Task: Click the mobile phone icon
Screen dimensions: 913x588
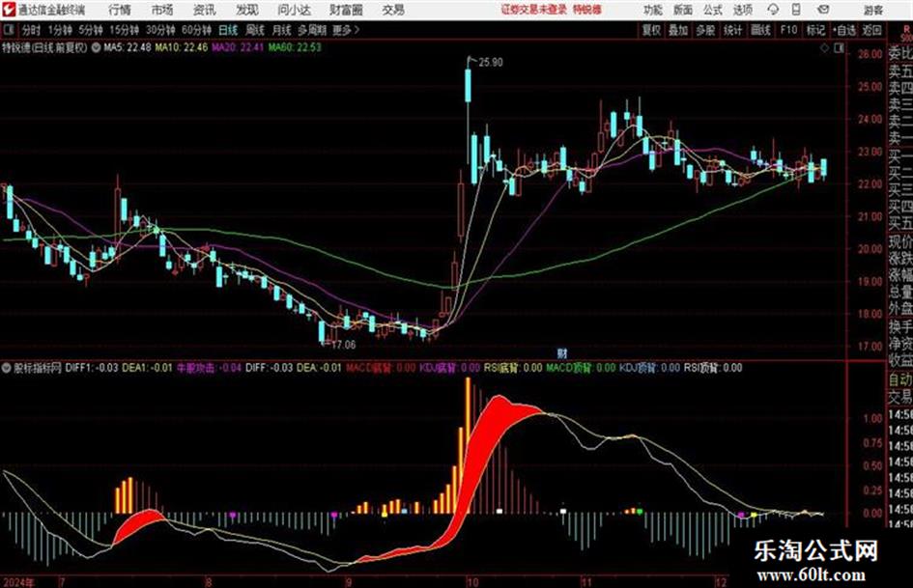Action: pyautogui.click(x=796, y=10)
